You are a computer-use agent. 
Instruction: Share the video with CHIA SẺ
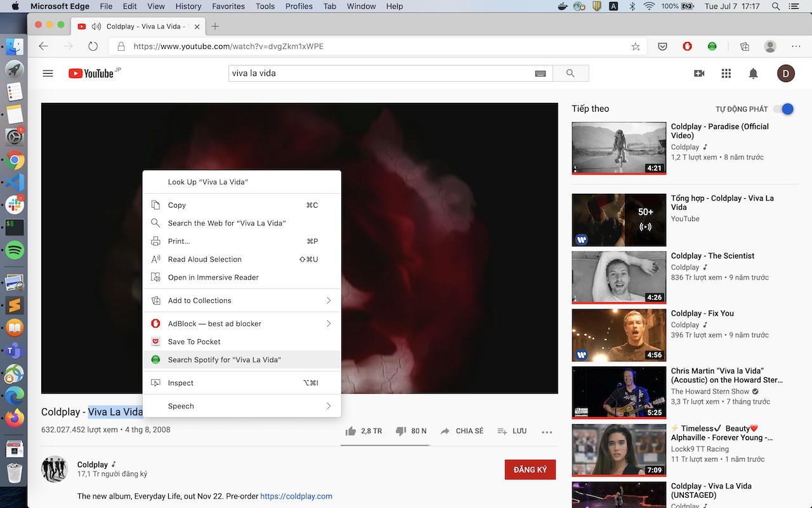pos(462,431)
